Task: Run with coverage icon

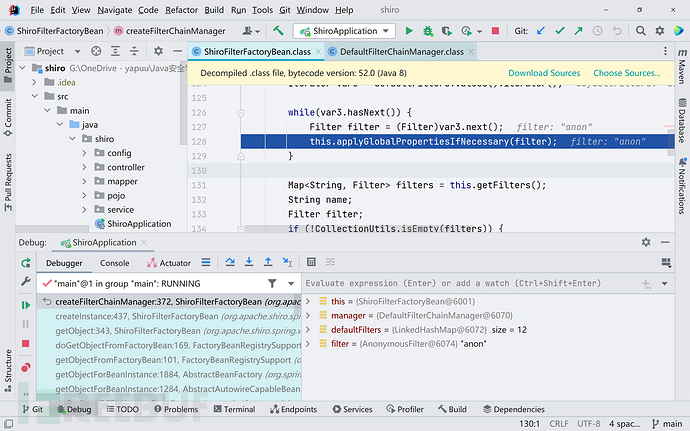Action: pyautogui.click(x=447, y=31)
